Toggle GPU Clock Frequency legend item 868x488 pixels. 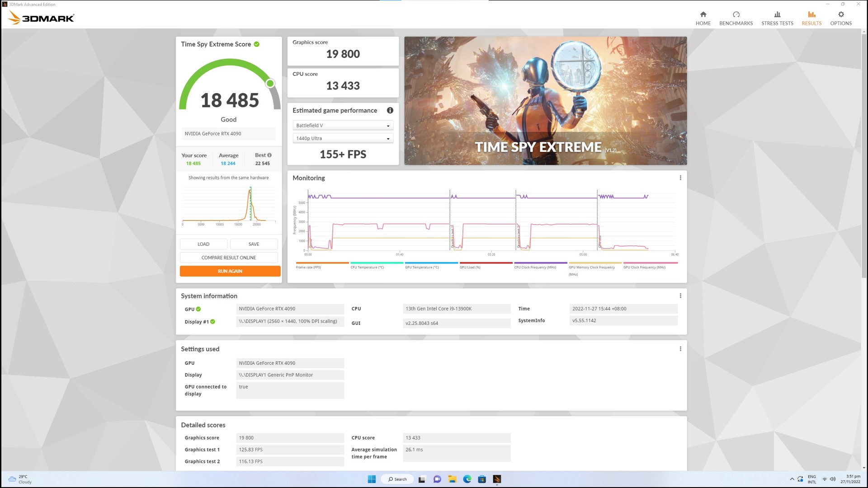tap(650, 266)
